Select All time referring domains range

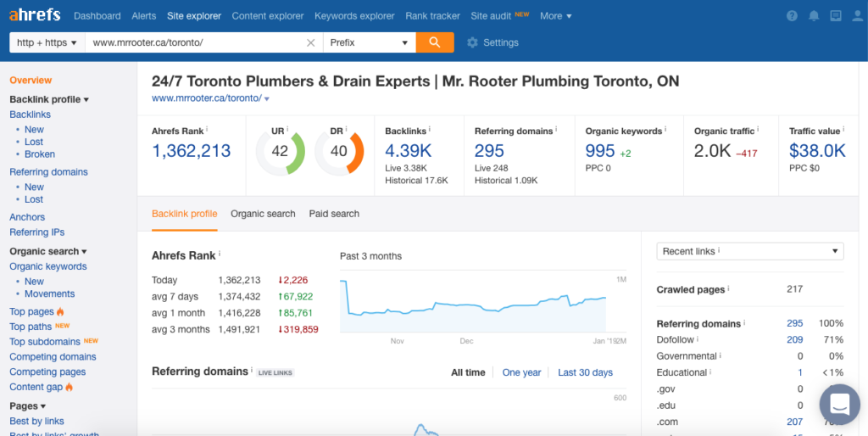[x=468, y=372]
